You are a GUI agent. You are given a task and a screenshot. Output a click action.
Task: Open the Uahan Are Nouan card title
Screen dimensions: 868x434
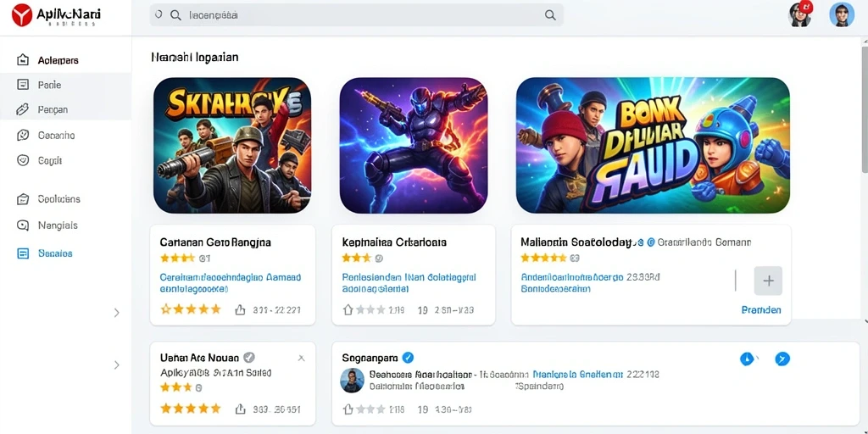[x=200, y=357]
